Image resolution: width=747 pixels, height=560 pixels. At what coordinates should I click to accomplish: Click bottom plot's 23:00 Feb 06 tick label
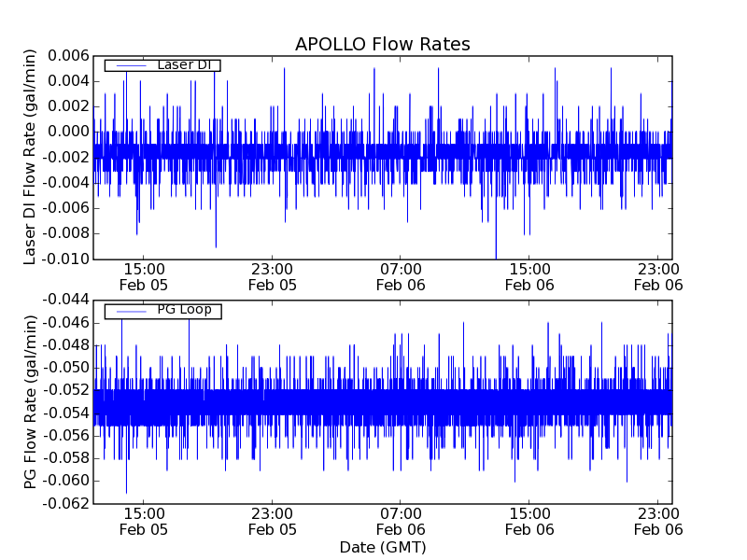[x=658, y=521]
